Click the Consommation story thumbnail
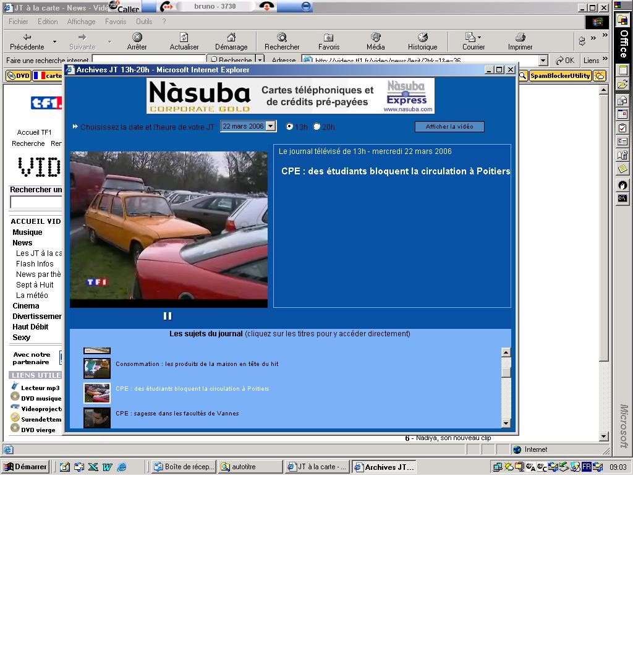633x672 pixels. point(97,368)
